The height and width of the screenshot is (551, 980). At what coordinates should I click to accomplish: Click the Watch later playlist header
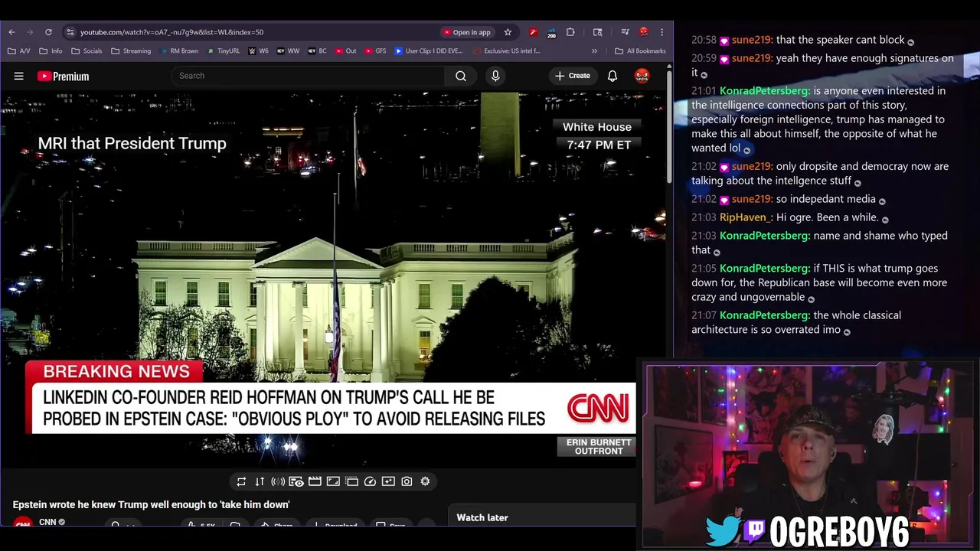point(482,517)
